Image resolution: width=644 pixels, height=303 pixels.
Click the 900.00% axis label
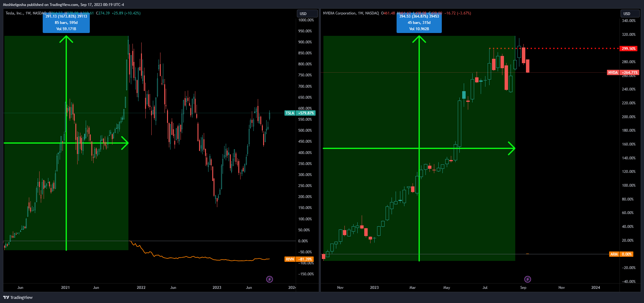click(305, 42)
